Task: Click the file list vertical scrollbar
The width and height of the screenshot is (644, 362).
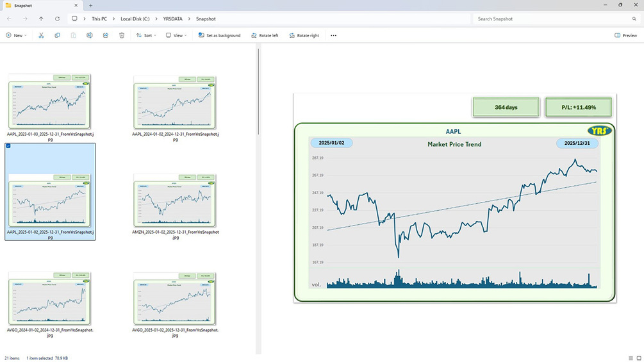Action: [258, 91]
